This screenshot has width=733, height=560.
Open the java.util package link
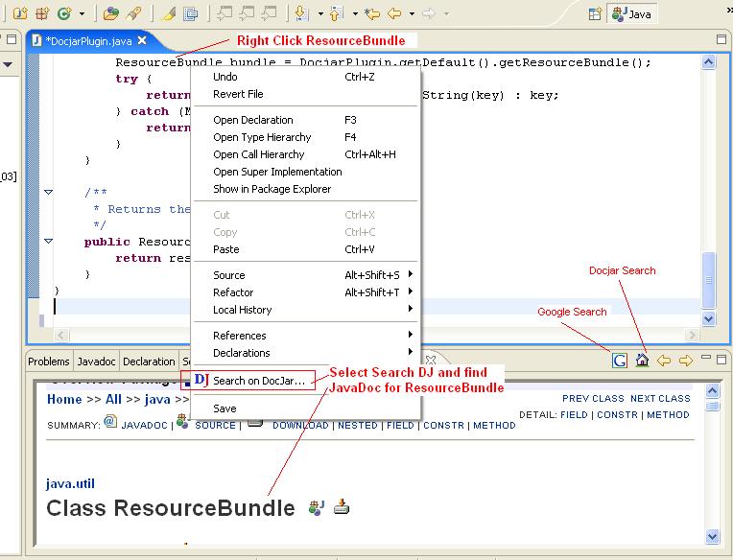coord(70,484)
